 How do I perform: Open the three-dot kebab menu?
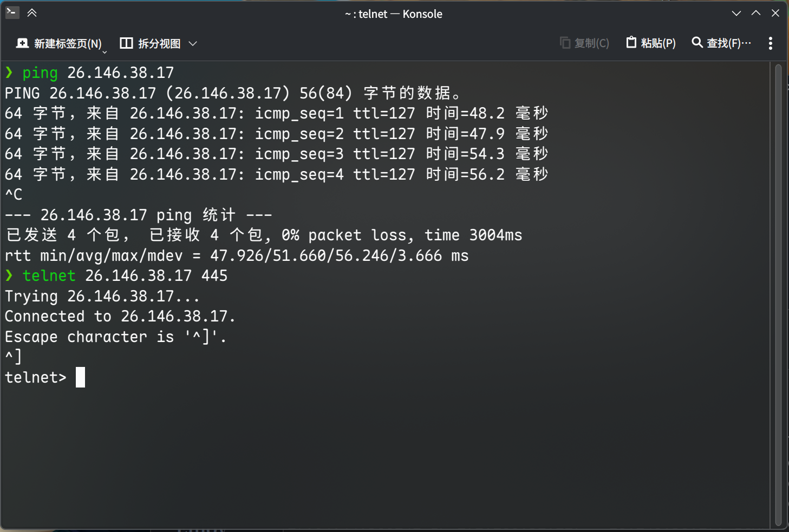[770, 43]
